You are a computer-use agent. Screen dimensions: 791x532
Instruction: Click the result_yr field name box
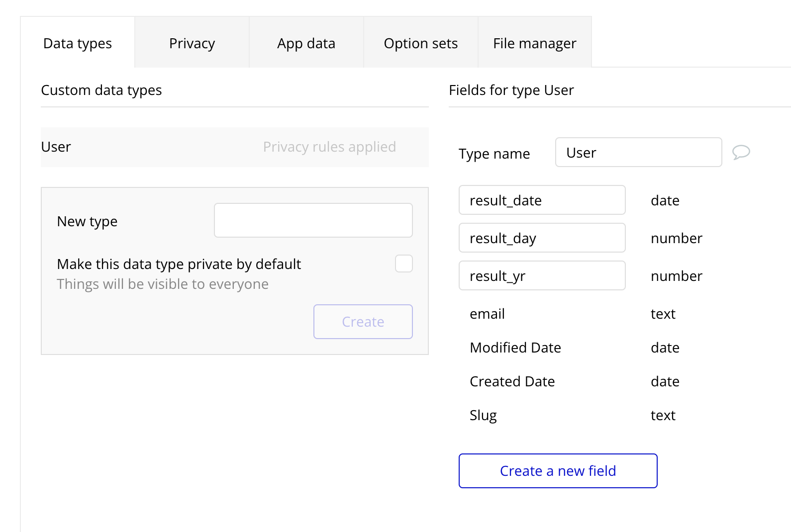coord(542,275)
